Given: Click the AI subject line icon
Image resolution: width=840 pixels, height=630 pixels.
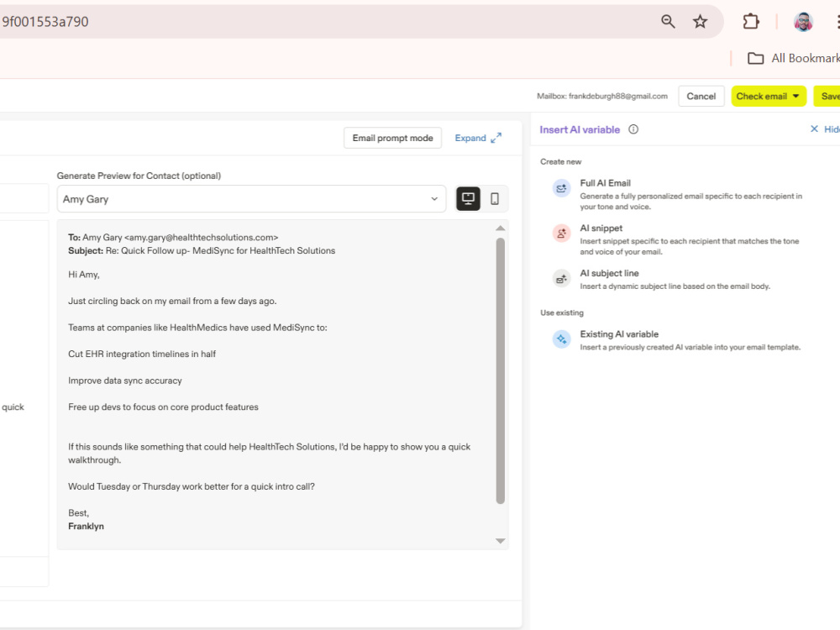Looking at the screenshot, I should (561, 279).
